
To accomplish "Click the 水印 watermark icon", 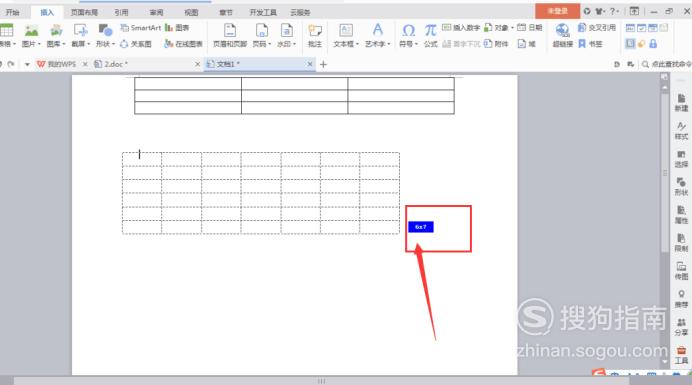I will [x=286, y=30].
